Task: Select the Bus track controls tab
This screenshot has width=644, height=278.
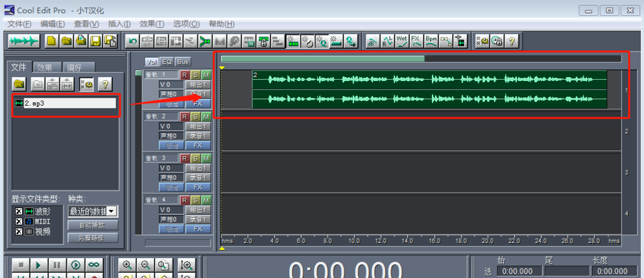Action: point(183,62)
